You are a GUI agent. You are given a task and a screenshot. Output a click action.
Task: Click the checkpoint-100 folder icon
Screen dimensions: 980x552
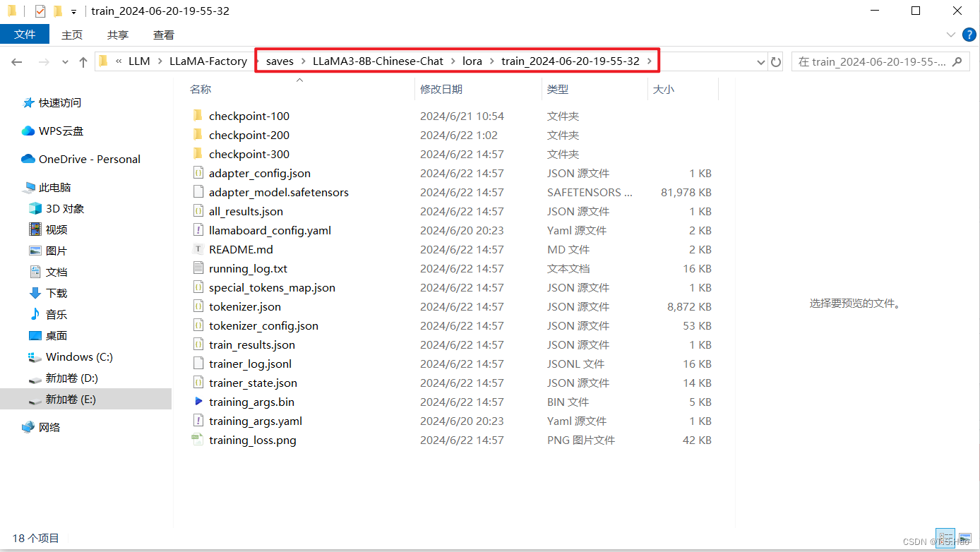click(198, 116)
